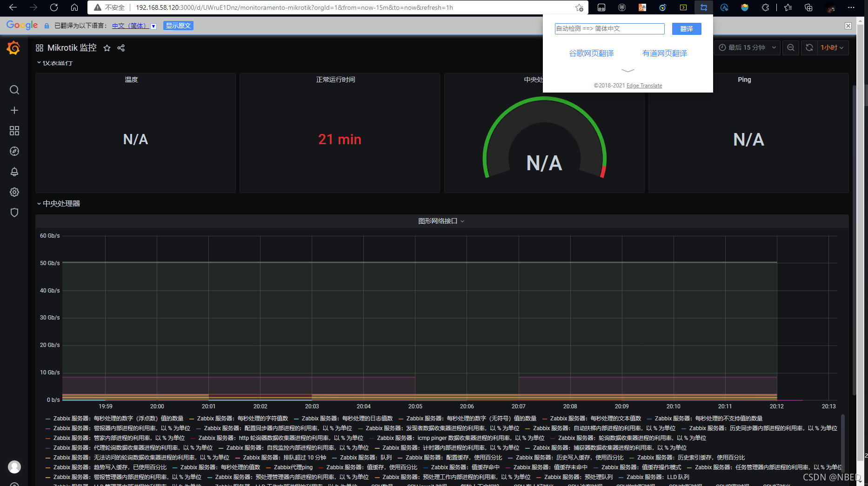Click the 翻译 button in translate popup

pos(687,29)
